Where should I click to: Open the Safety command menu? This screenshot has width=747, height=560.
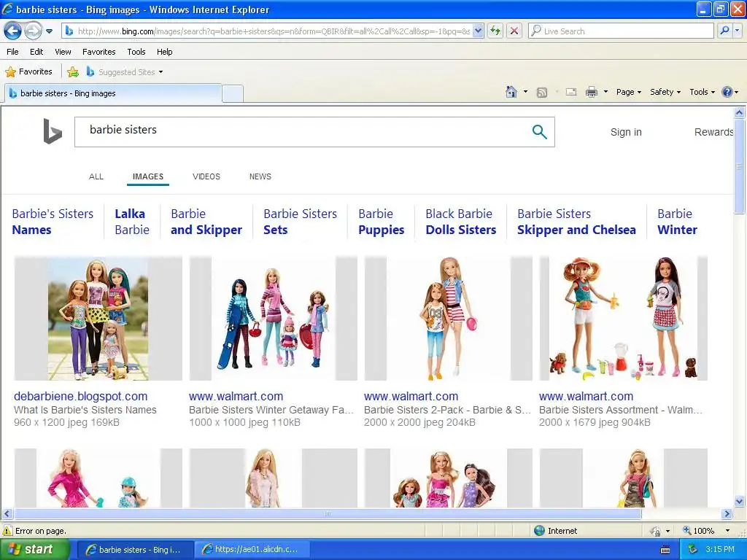pyautogui.click(x=665, y=92)
